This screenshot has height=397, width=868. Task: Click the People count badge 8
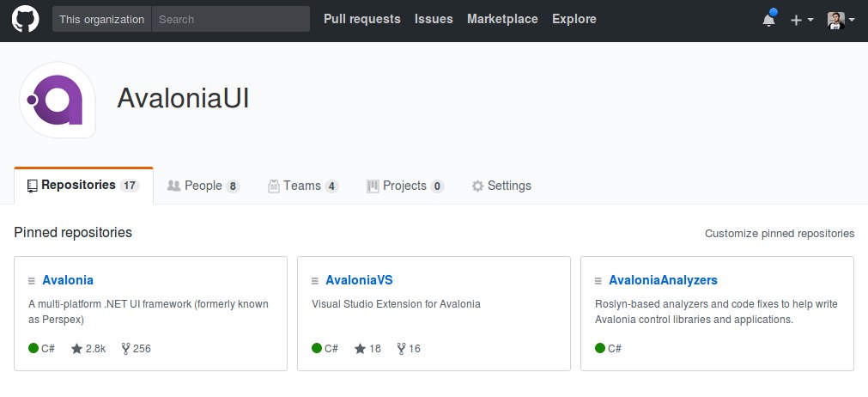pos(233,186)
